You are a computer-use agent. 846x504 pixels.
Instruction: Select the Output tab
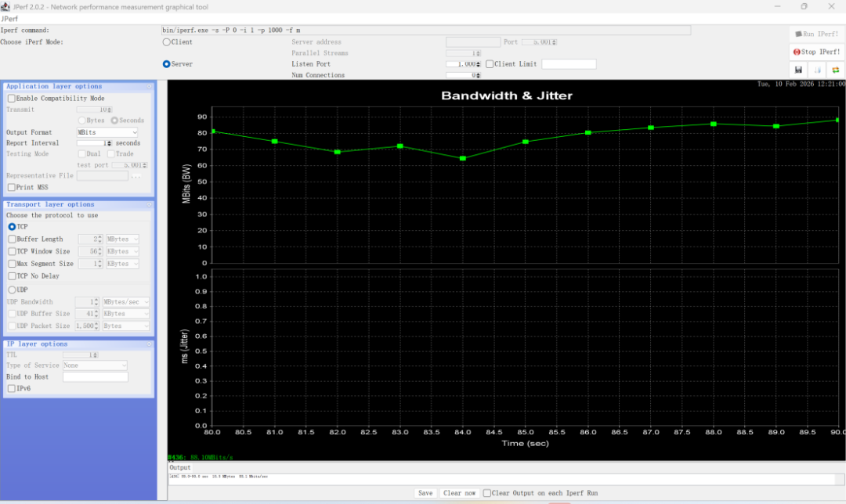pos(180,467)
